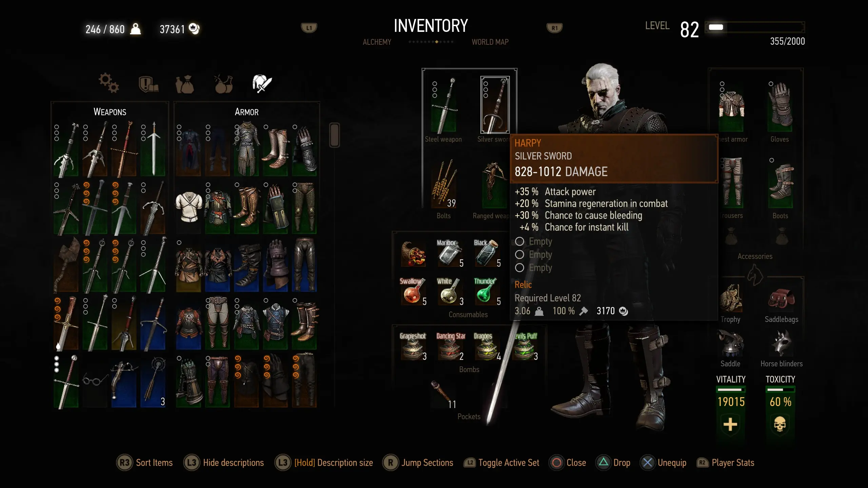Viewport: 868px width, 488px height.
Task: Switch to the Alchemy tab
Action: tap(377, 42)
